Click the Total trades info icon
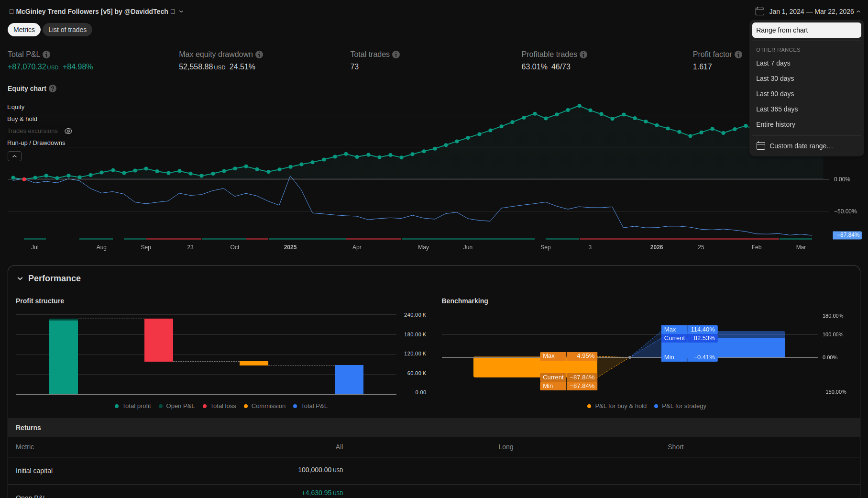This screenshot has height=498, width=868. click(x=396, y=55)
